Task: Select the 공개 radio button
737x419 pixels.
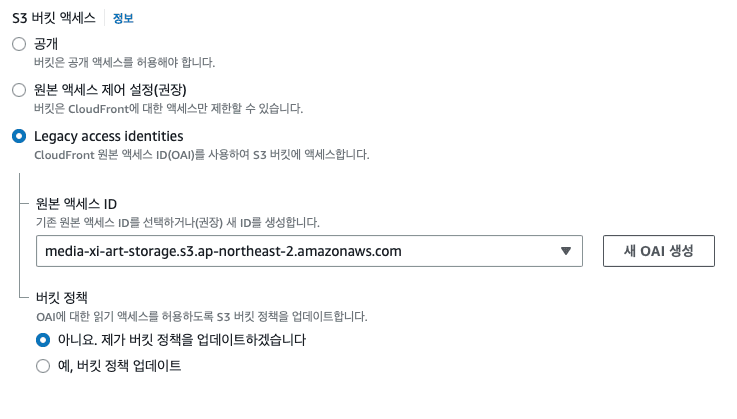Action: click(x=18, y=45)
